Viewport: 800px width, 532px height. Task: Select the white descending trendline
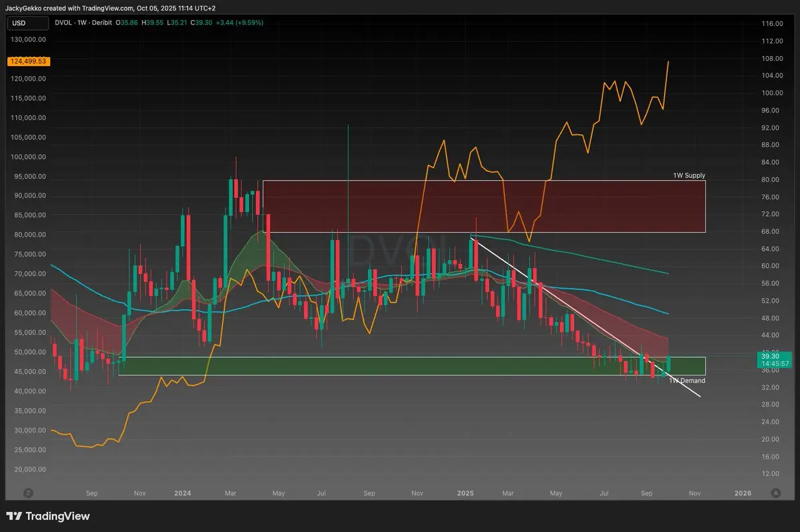point(585,317)
